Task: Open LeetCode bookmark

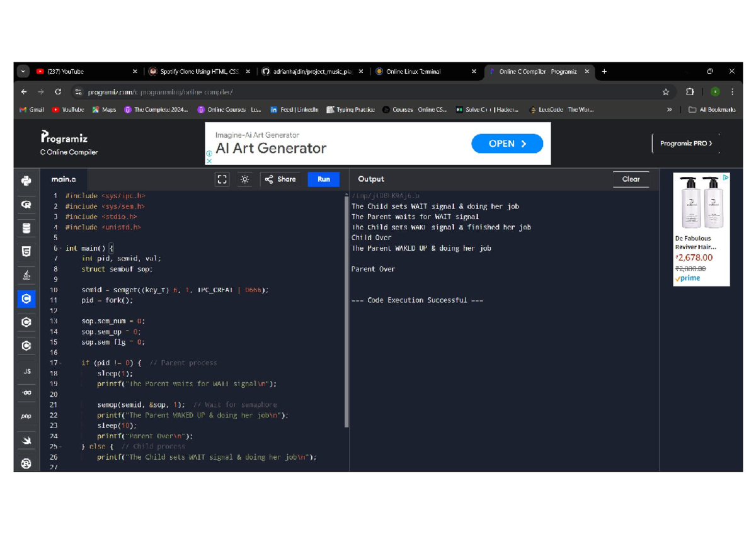Action: pyautogui.click(x=561, y=110)
